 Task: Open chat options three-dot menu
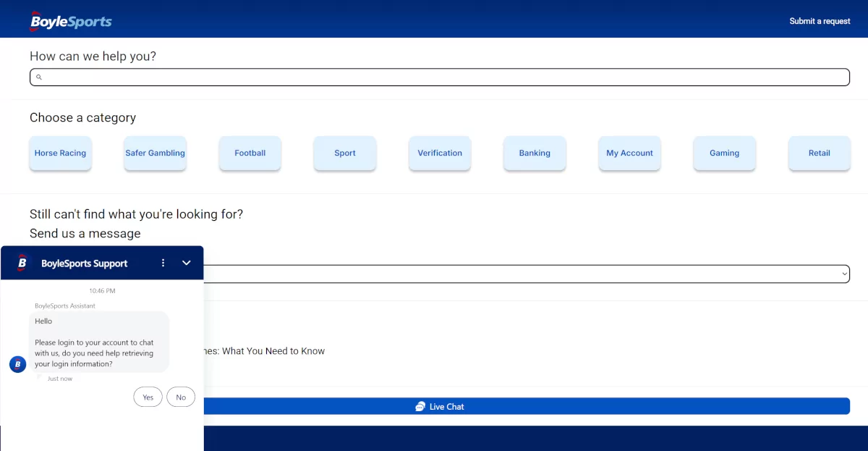[163, 263]
